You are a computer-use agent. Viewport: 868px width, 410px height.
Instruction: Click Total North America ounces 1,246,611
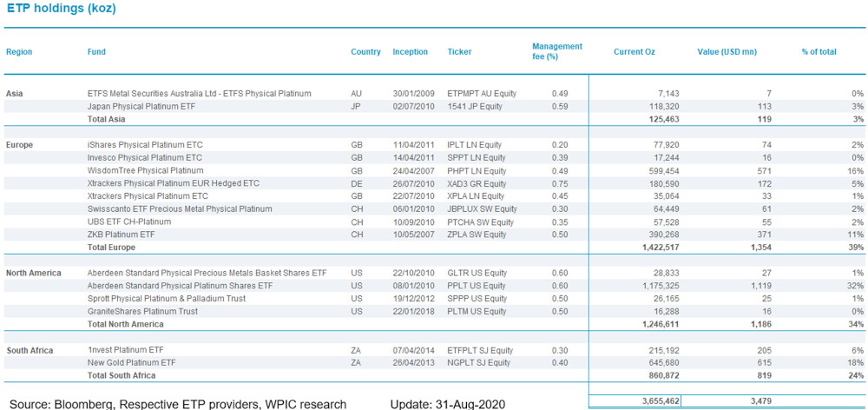pos(662,324)
